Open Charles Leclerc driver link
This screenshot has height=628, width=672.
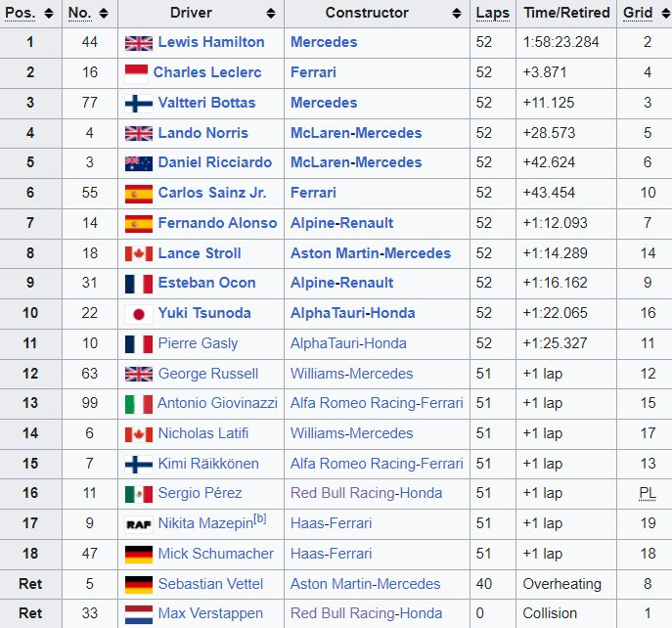click(x=207, y=72)
